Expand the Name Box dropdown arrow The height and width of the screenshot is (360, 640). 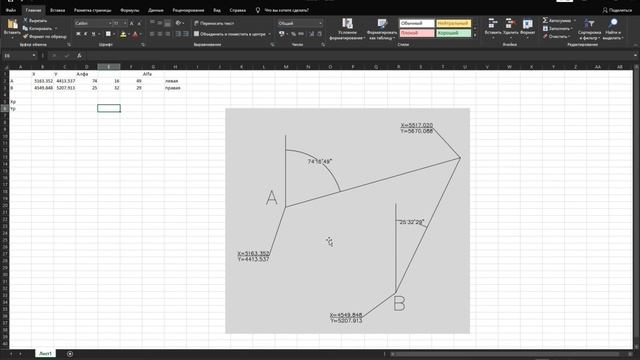34,56
